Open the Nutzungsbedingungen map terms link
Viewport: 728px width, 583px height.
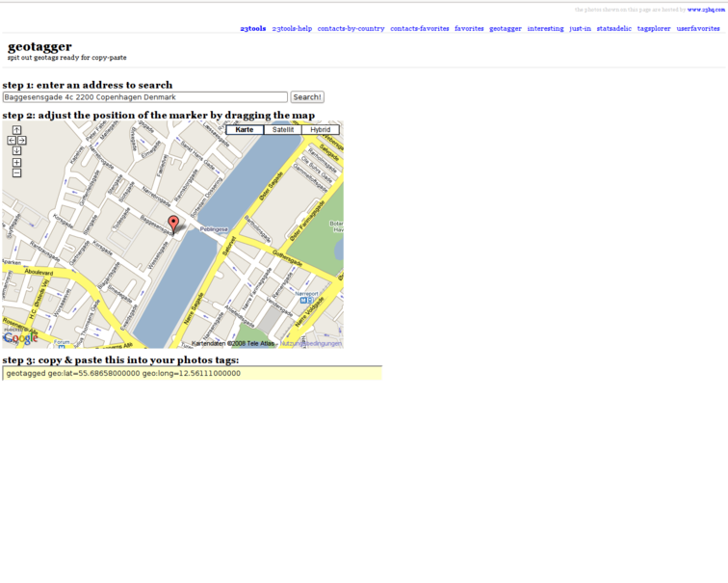click(311, 343)
